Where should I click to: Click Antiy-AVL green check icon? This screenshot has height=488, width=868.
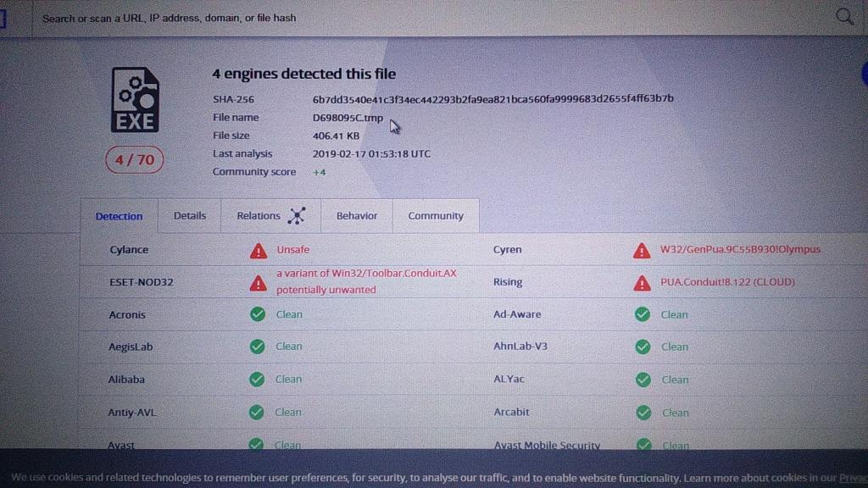256,413
